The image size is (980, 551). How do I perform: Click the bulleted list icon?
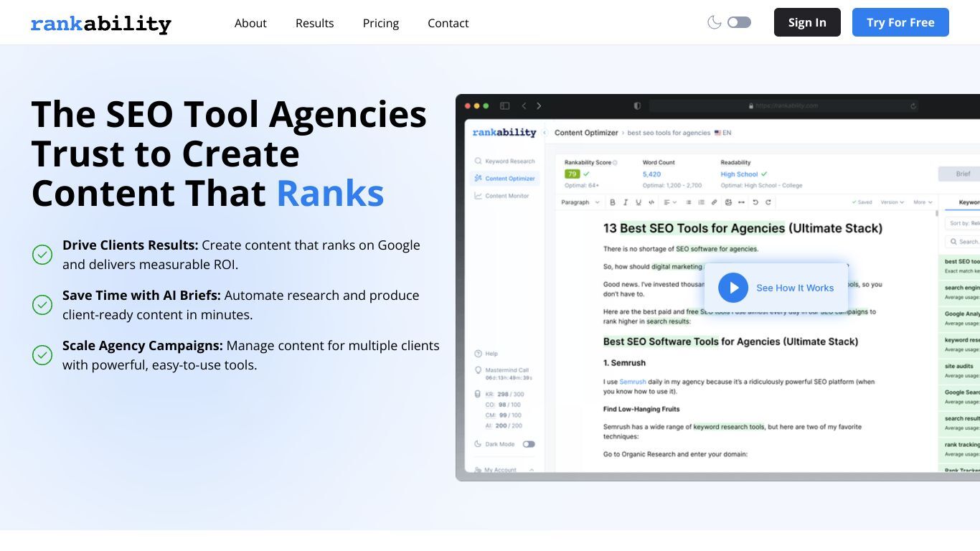point(689,202)
